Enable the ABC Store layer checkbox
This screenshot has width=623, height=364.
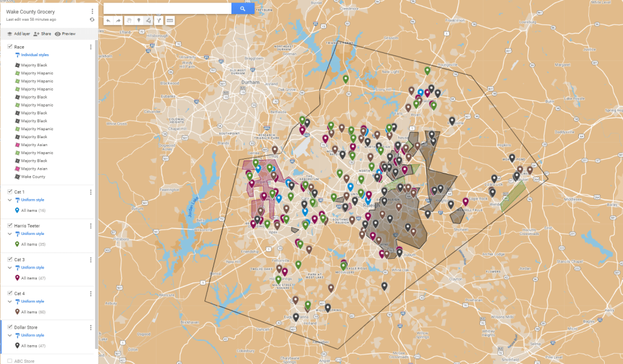[10, 361]
